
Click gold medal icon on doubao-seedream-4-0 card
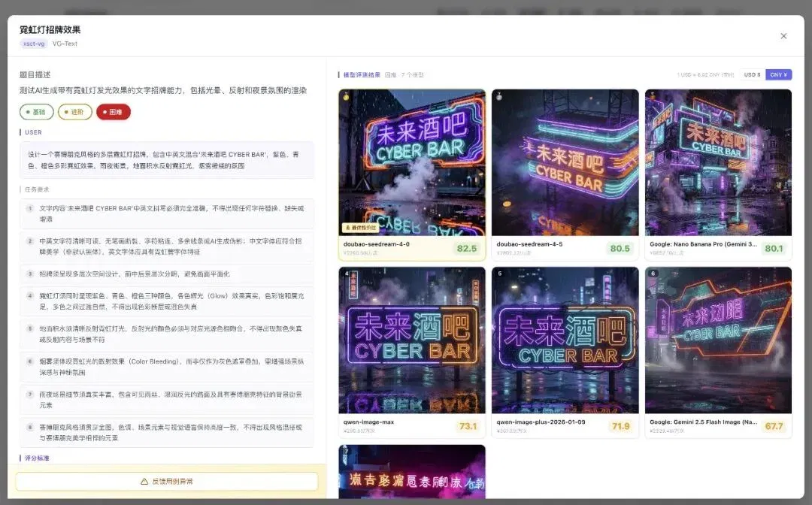[346, 96]
